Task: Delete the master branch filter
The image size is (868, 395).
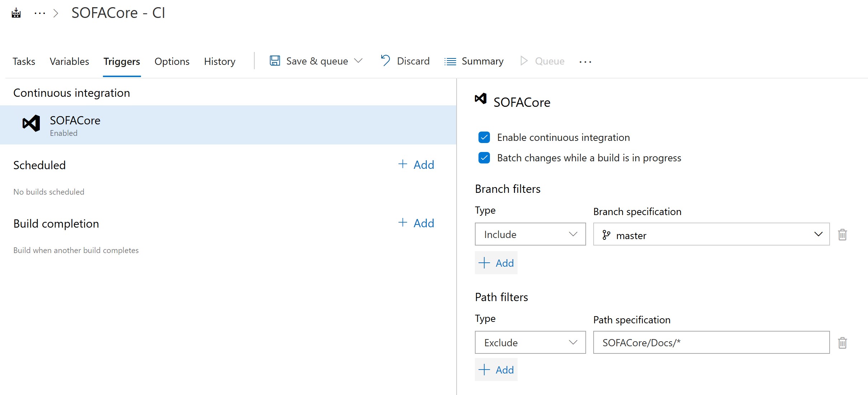Action: coord(842,235)
